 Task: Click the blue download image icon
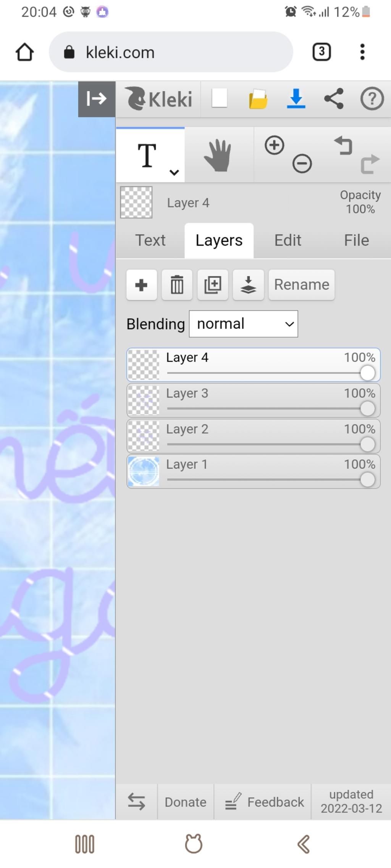(296, 98)
